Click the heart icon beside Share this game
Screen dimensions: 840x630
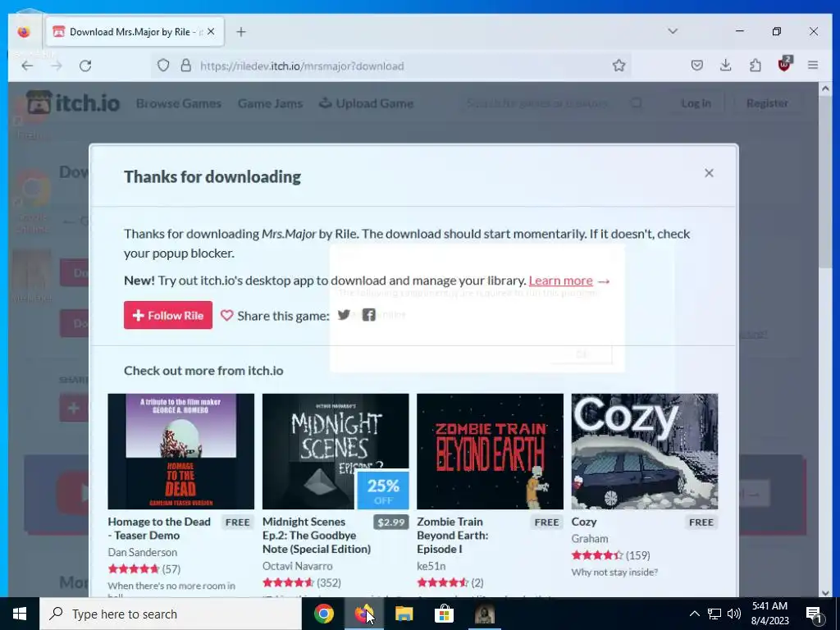226,316
